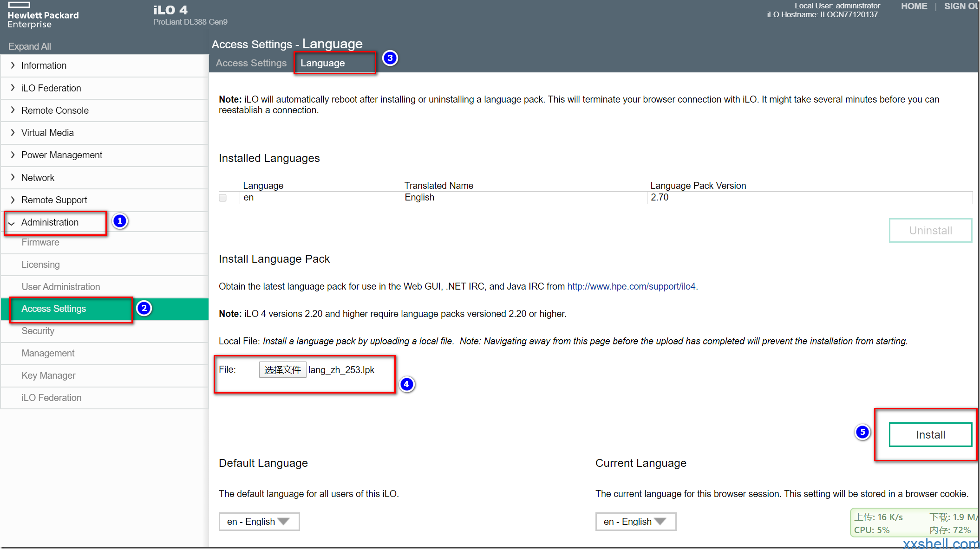The width and height of the screenshot is (980, 549).
Task: Open User Administration page
Action: click(61, 287)
